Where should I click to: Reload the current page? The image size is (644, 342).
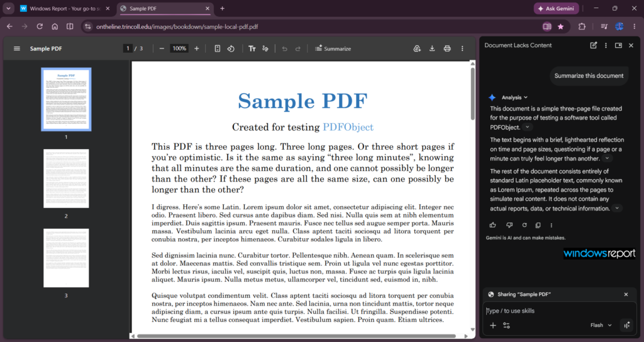click(x=40, y=26)
